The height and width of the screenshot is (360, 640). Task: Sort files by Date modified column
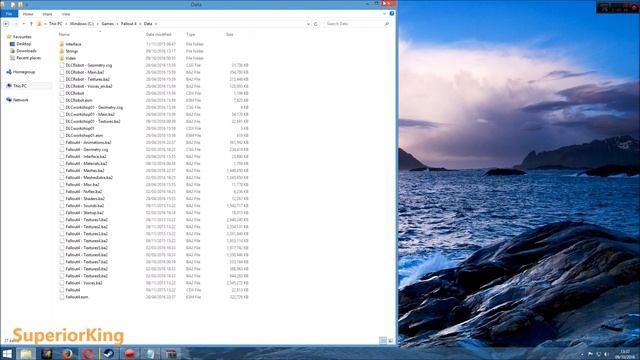158,35
